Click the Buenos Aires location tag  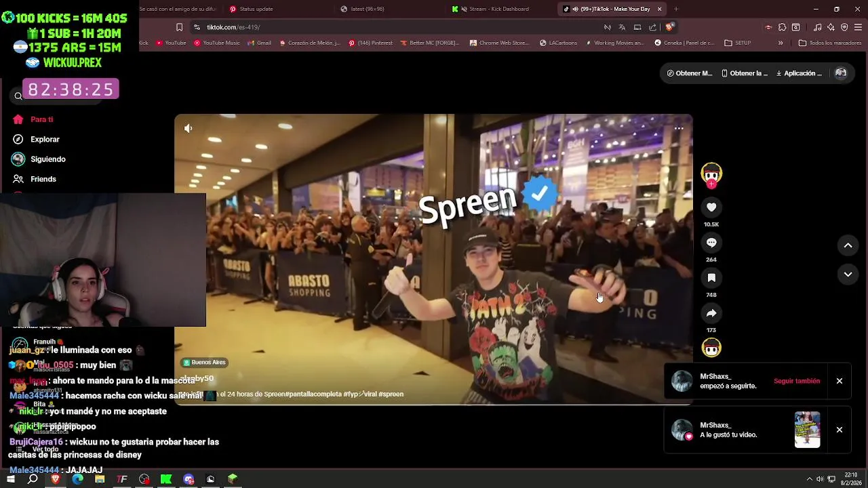(204, 363)
